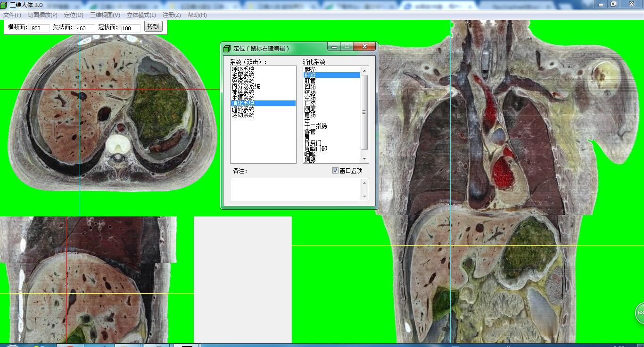Toggle the 窗口置顶 checkbox

coord(335,171)
